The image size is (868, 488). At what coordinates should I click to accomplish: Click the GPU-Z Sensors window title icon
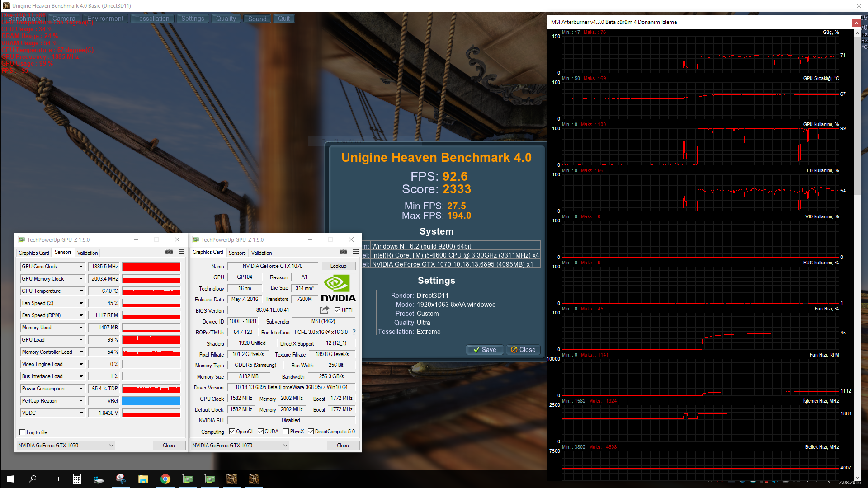21,239
